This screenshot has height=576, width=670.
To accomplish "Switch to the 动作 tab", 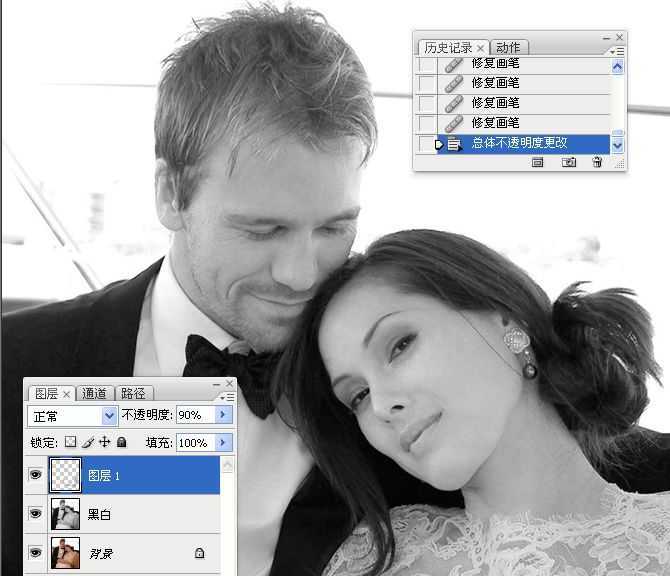I will (508, 47).
